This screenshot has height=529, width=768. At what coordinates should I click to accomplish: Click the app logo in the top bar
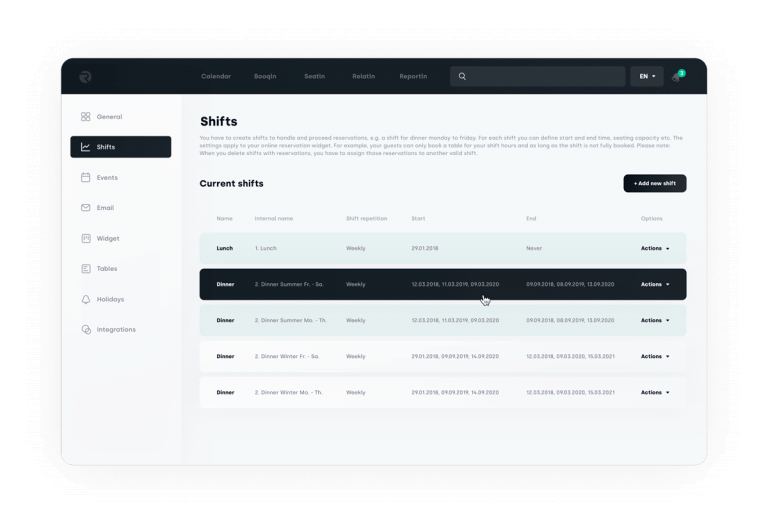pyautogui.click(x=85, y=76)
